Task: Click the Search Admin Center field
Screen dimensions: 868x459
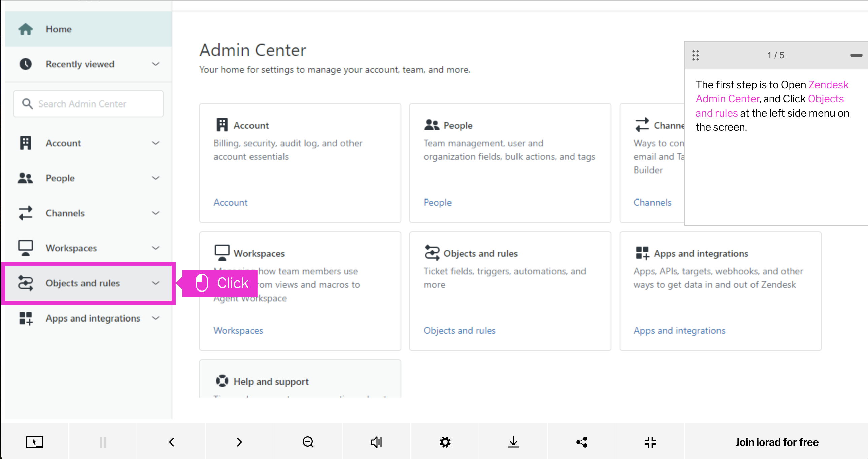Action: [89, 104]
